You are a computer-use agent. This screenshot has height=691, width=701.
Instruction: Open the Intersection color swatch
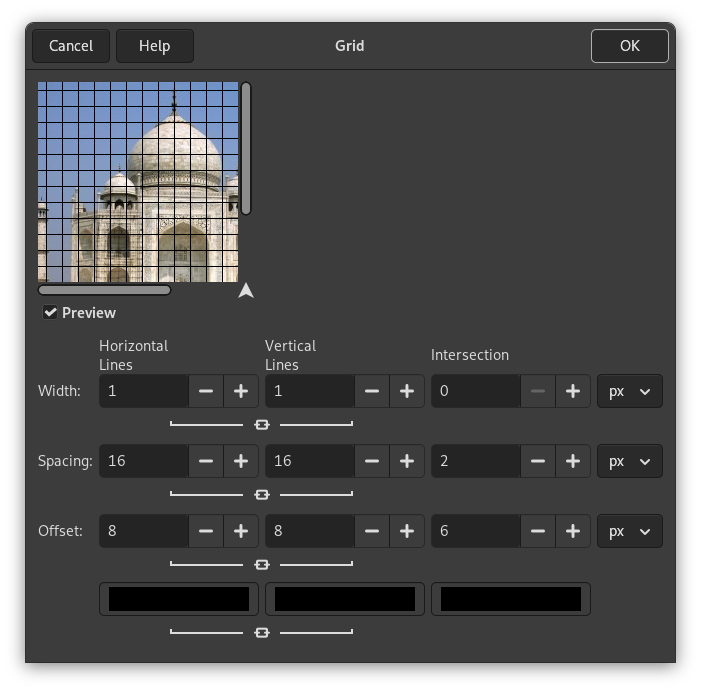[x=511, y=599]
